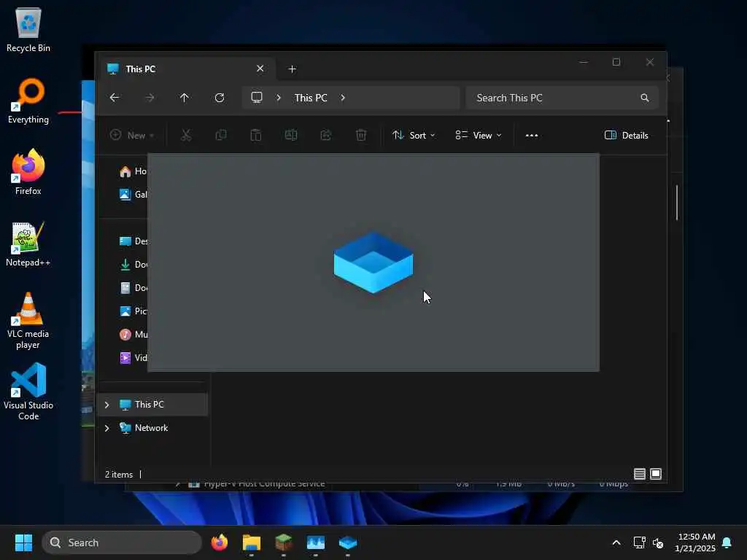Image resolution: width=747 pixels, height=560 pixels.
Task: Select Home in navigation pane
Action: point(132,171)
